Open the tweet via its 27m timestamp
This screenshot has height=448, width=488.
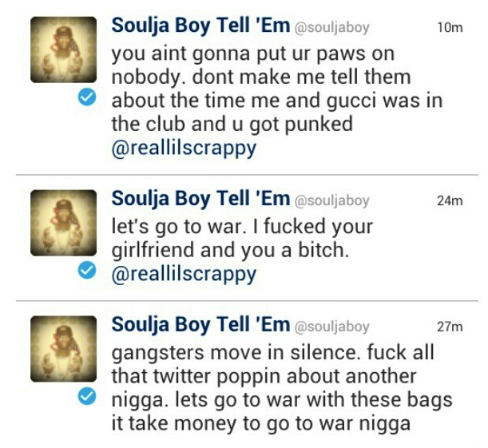450,327
